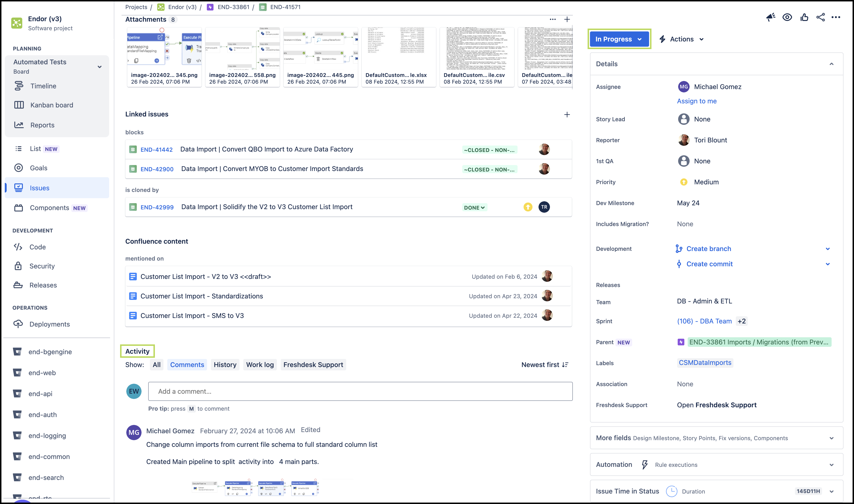
Task: Add a linked issue plus icon
Action: [567, 115]
